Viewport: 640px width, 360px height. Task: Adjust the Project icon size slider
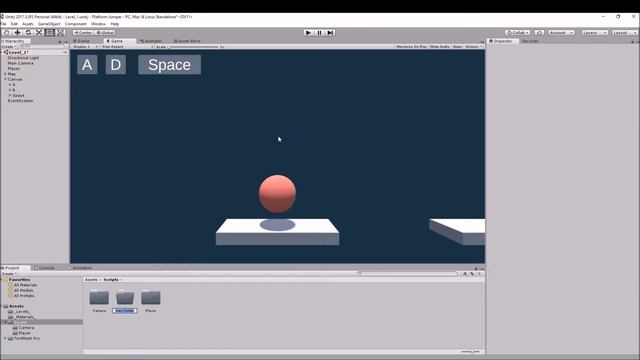(x=470, y=351)
